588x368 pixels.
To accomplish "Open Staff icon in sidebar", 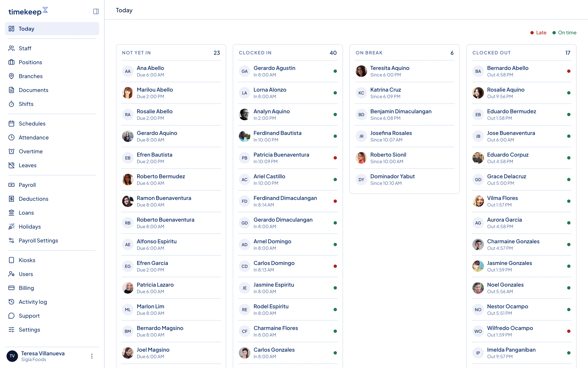I will (x=11, y=48).
